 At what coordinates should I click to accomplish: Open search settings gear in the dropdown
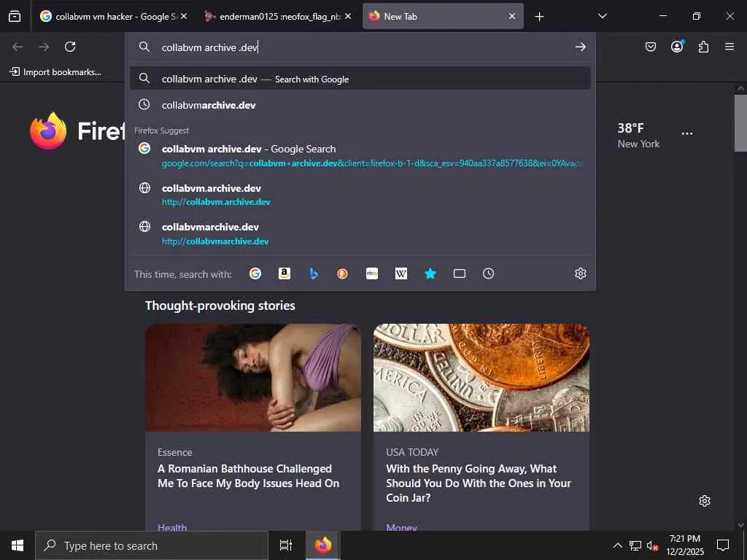580,273
